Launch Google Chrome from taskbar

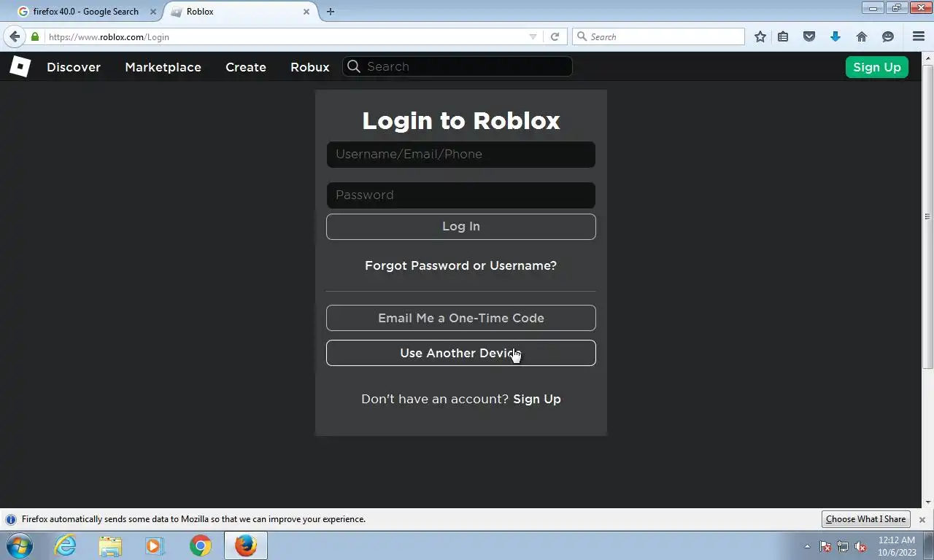[200, 545]
